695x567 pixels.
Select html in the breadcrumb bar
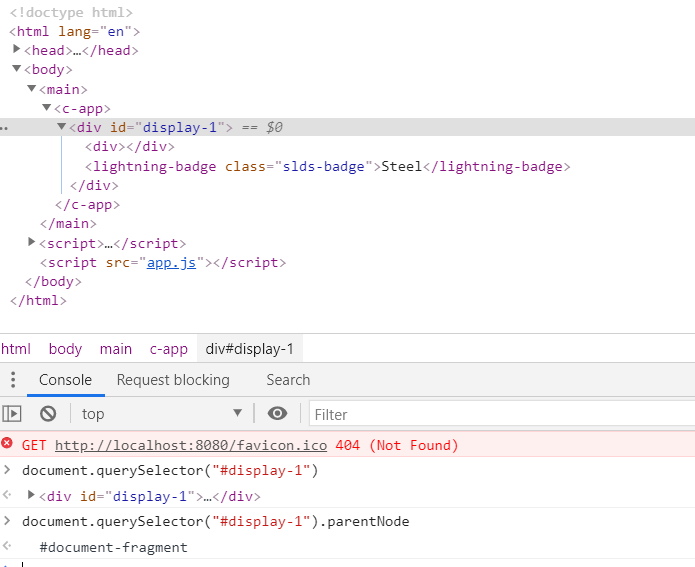click(16, 349)
